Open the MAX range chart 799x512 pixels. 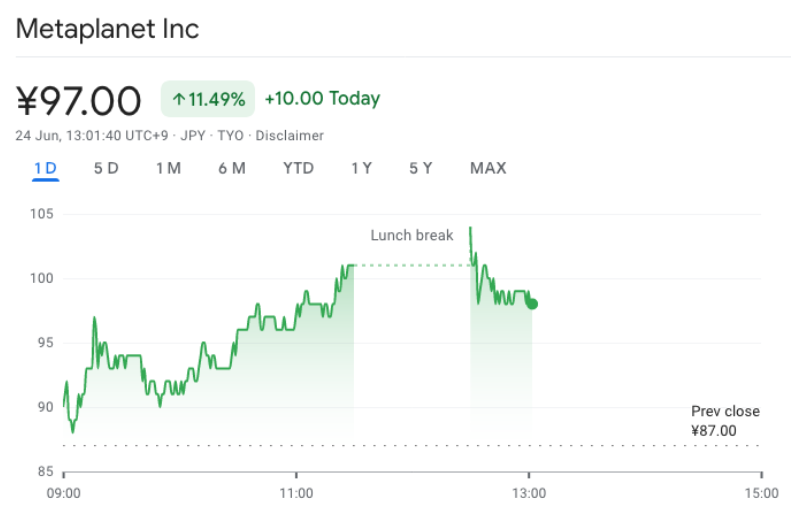click(488, 168)
